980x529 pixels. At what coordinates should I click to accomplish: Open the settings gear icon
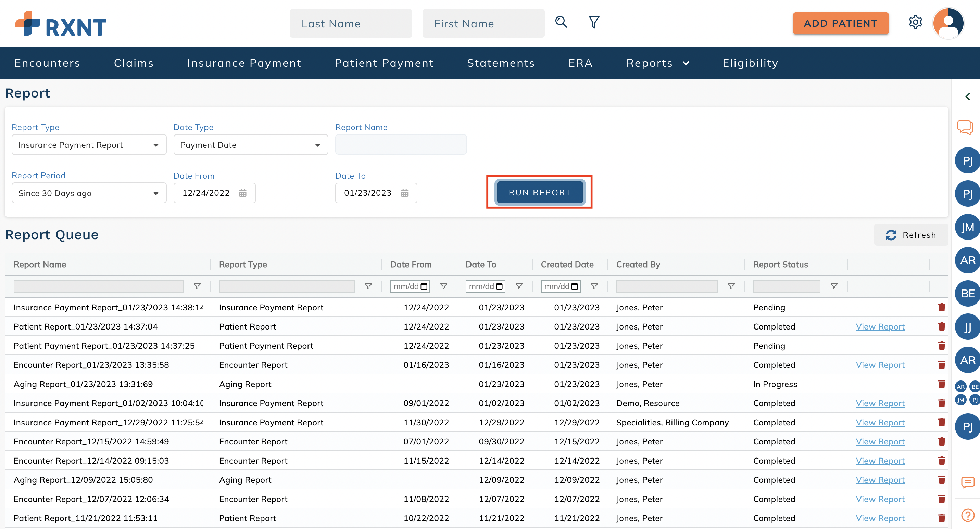pos(915,22)
